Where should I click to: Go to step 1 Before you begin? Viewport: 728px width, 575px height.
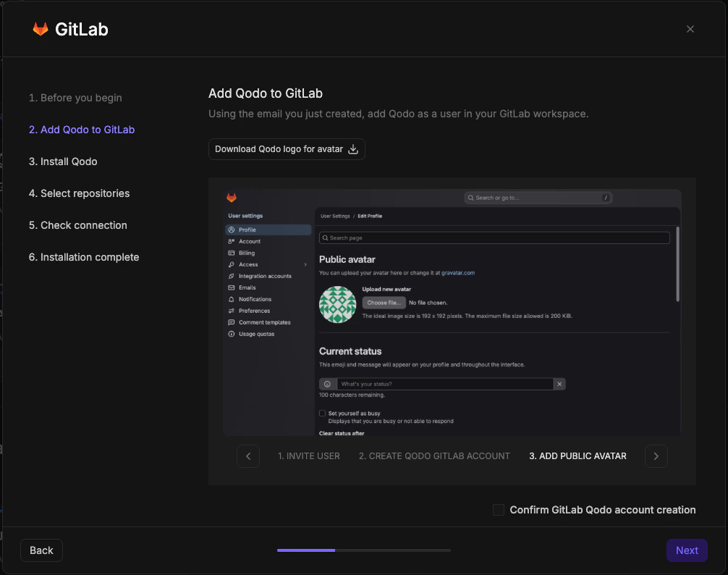click(75, 98)
